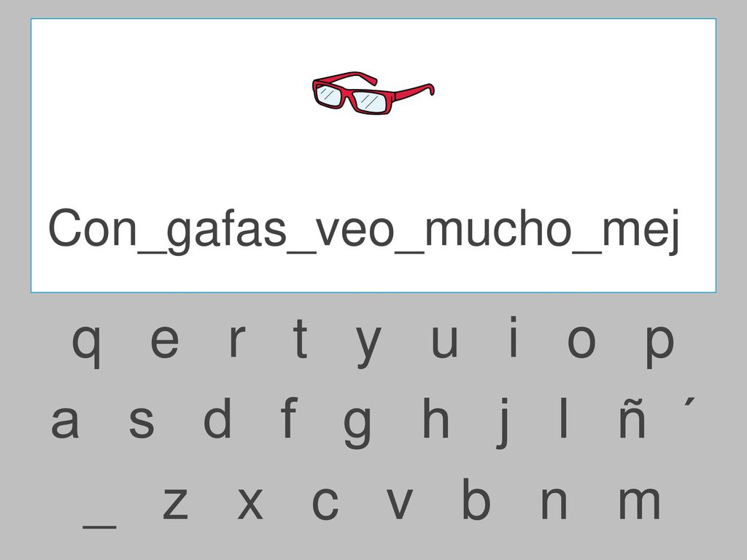
Task: Click the red glasses picture
Action: (373, 93)
